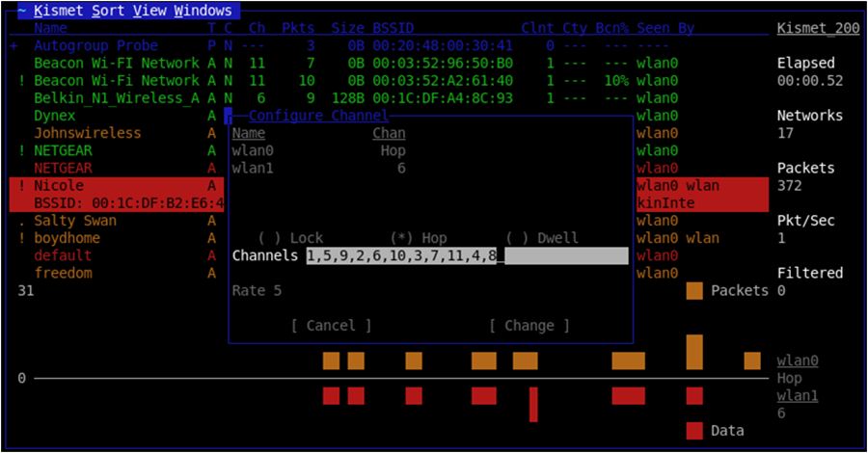
Task: Open the Kismet menu
Action: (60, 12)
